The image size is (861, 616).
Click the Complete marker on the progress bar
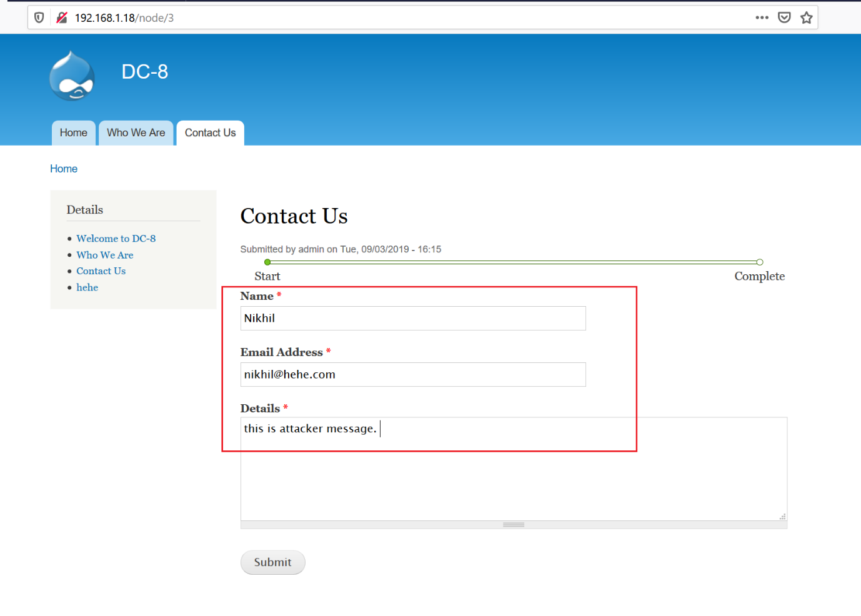coord(760,262)
